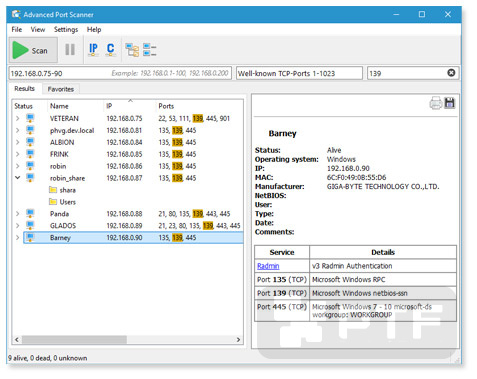Sort results by Status column
Screen dimensions: 477x379
23,106
